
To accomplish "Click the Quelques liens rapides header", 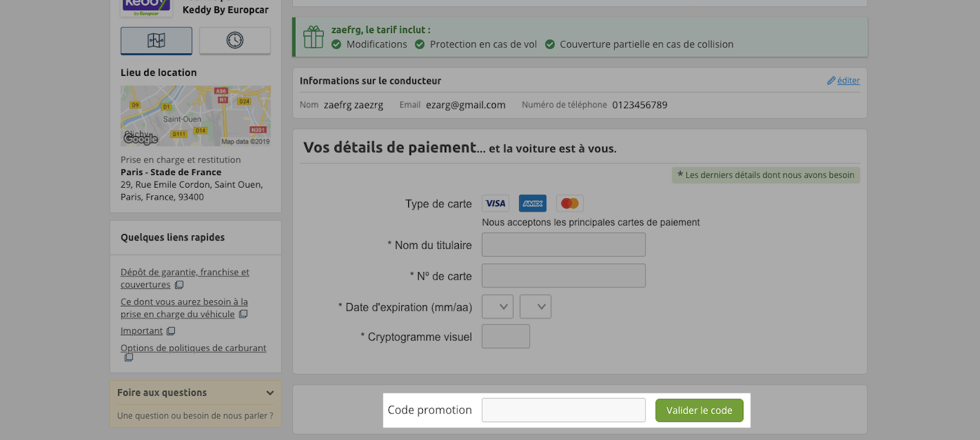I will tap(174, 237).
